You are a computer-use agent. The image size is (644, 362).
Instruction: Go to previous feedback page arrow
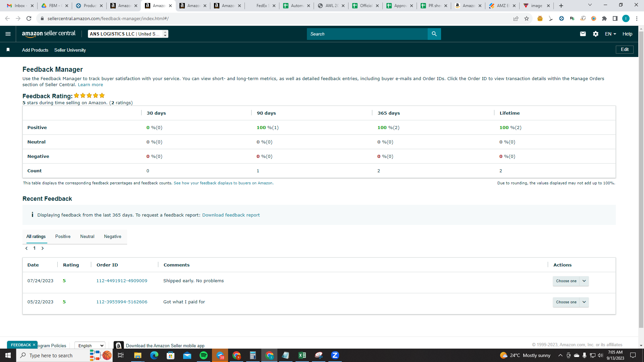[26, 248]
